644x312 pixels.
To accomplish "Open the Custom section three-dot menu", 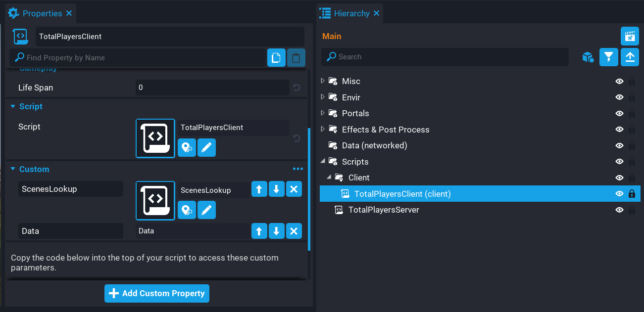I will [x=297, y=169].
